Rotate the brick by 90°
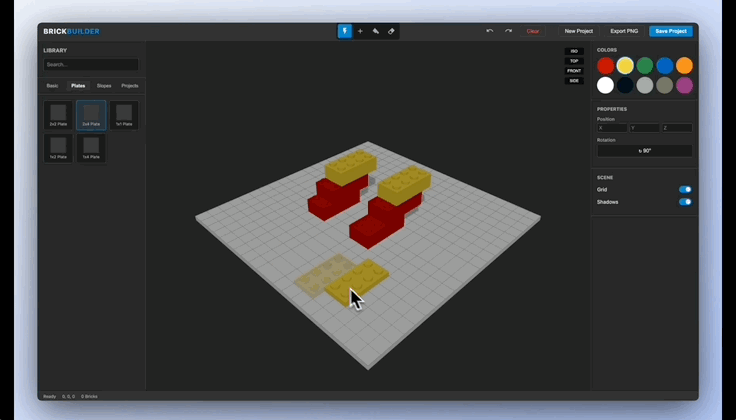Image resolution: width=736 pixels, height=420 pixels. pos(644,151)
